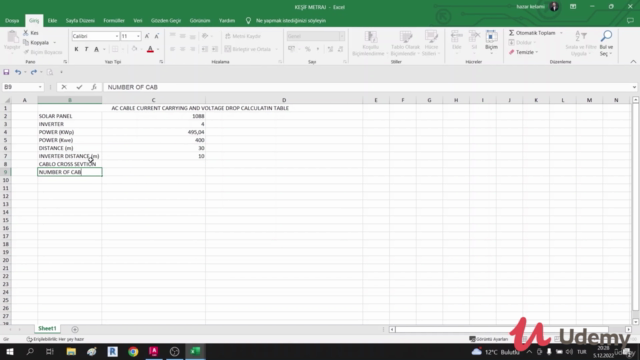Open Görüntü Ayarları (display settings)
This screenshot has width=640, height=360.
coord(489,339)
